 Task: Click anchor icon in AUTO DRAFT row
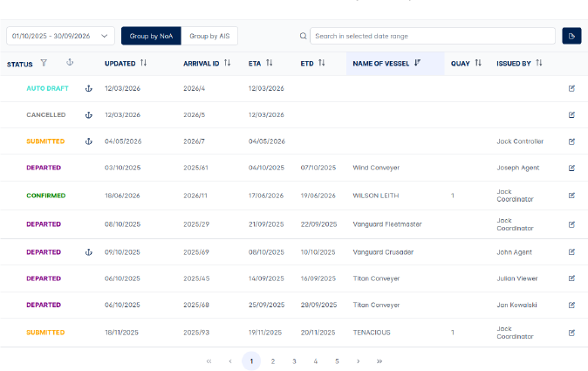88,88
